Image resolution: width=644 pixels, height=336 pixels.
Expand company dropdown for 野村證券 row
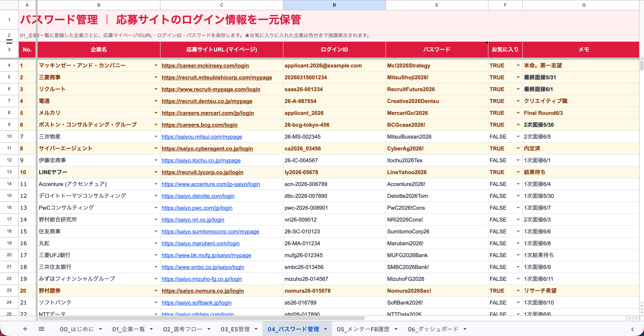156,291
